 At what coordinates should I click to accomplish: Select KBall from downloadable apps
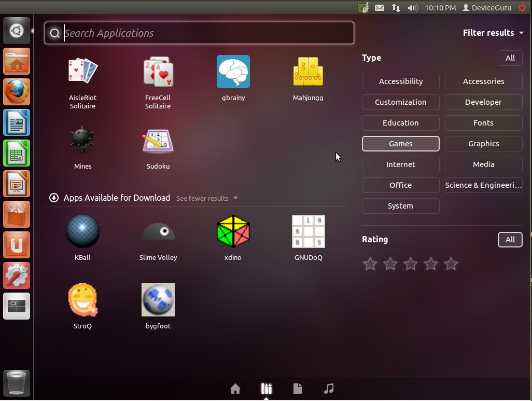(x=83, y=238)
